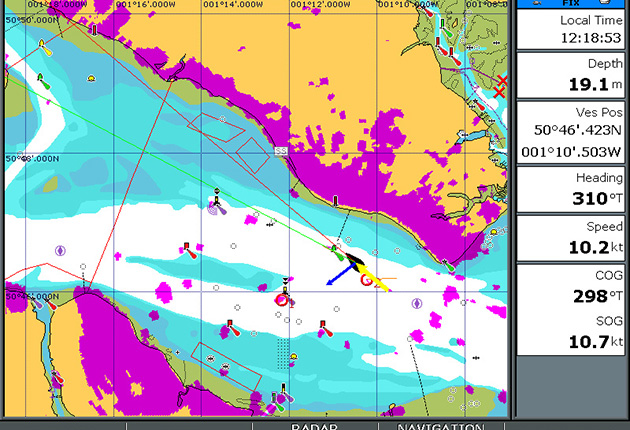Screen dimensions: 630x430
Task: Select north cardinal mark with purple racon
Action: click(x=217, y=202)
